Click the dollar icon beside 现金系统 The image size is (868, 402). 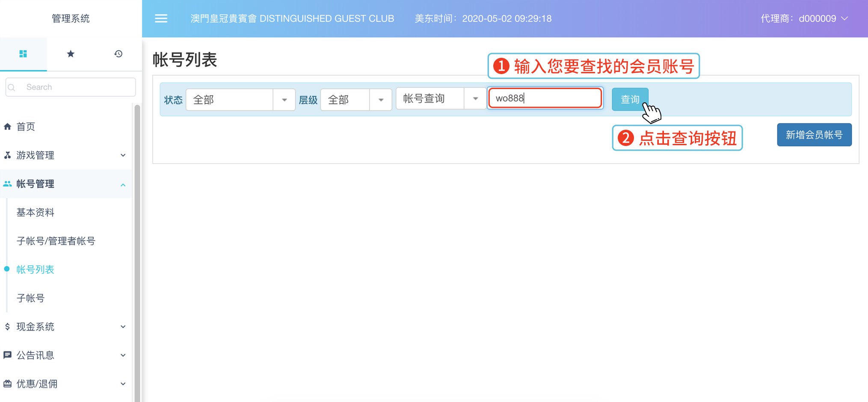[x=7, y=327]
